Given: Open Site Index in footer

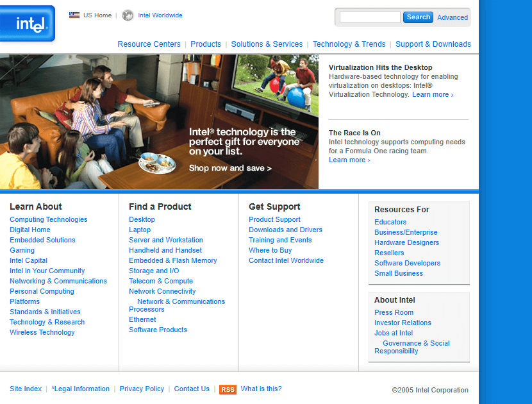Looking at the screenshot, I should [x=26, y=389].
